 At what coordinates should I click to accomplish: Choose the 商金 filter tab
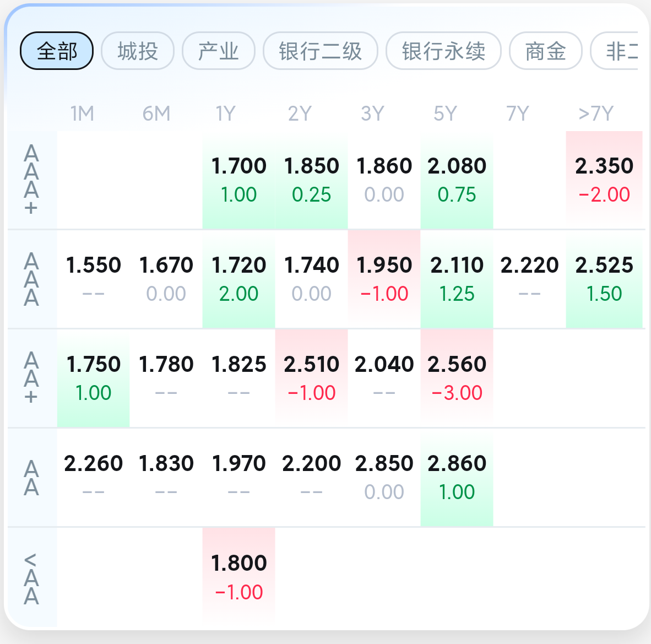(545, 51)
